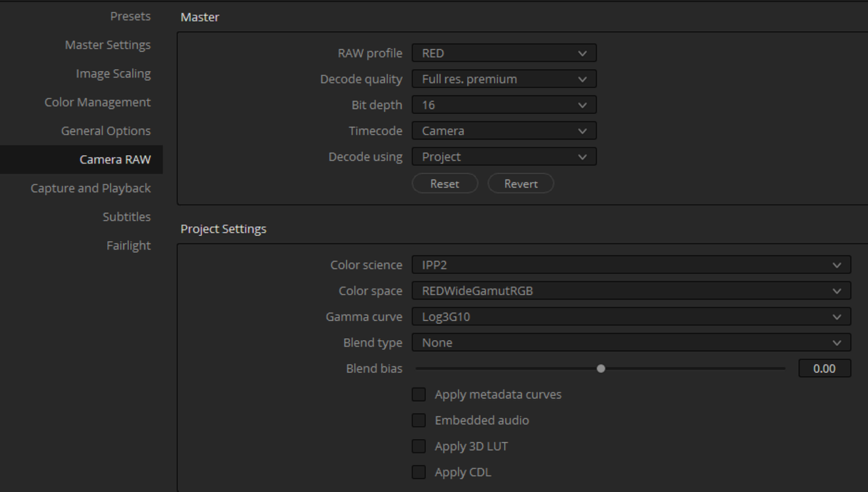The image size is (868, 492).
Task: Click the Blend bias value field
Action: coord(825,369)
